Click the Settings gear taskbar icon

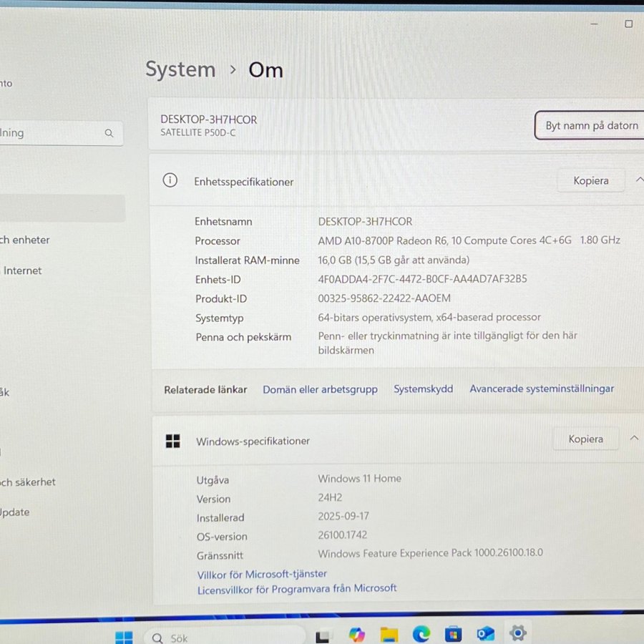pyautogui.click(x=518, y=633)
